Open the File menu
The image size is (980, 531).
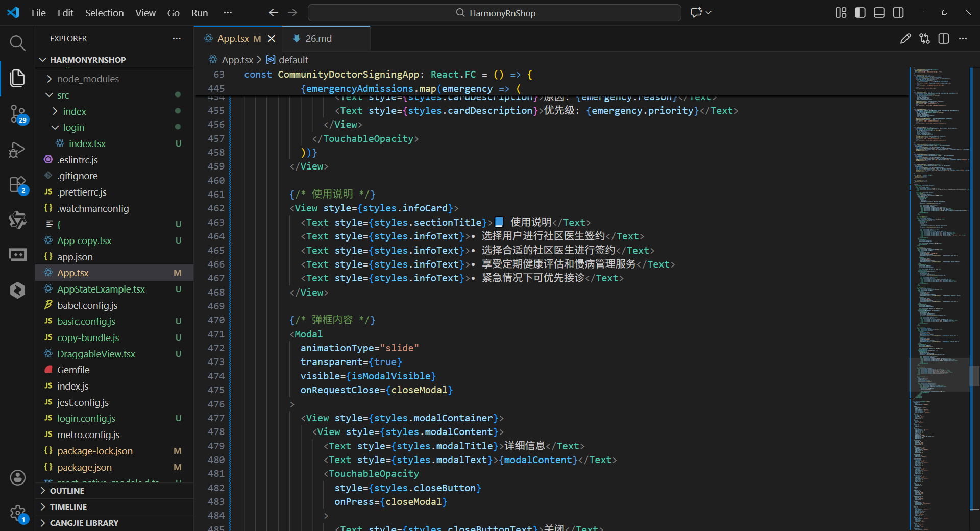39,13
